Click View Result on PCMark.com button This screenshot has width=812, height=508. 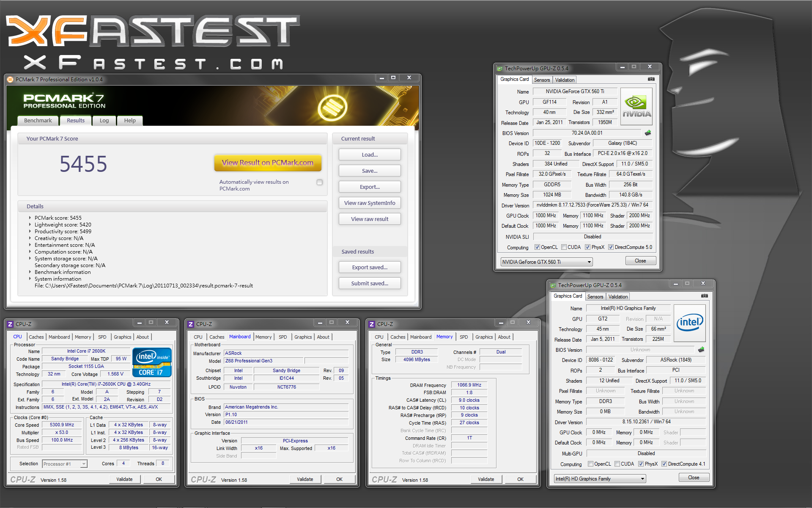click(x=267, y=163)
